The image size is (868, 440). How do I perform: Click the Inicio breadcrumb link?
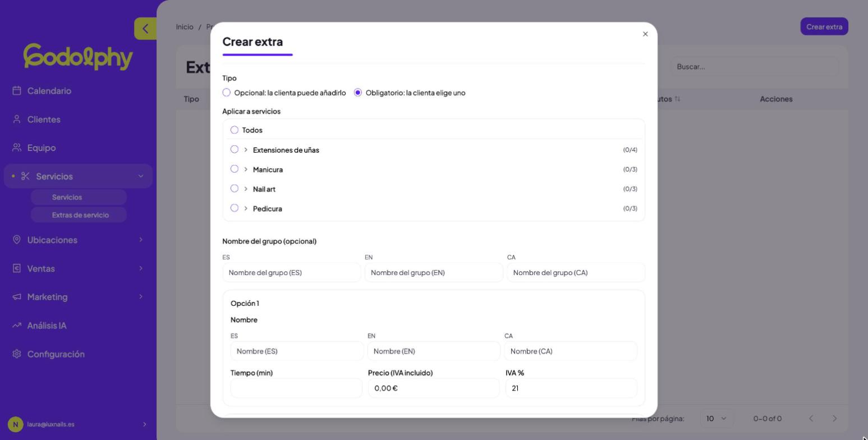(185, 27)
